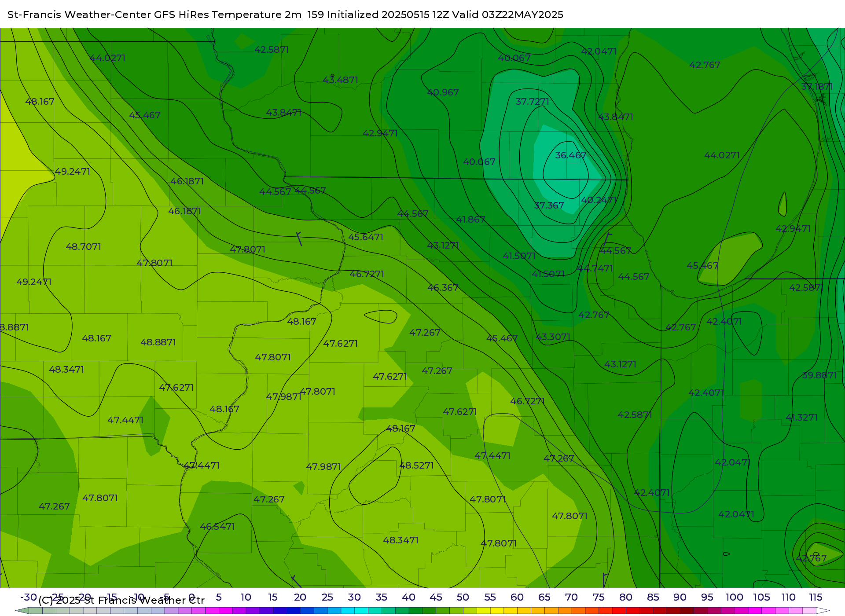Select the Initialized 20250515 12Z title text

(x=388, y=15)
